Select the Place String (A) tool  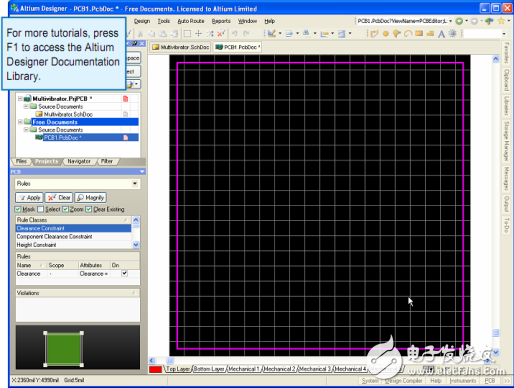coord(441,34)
